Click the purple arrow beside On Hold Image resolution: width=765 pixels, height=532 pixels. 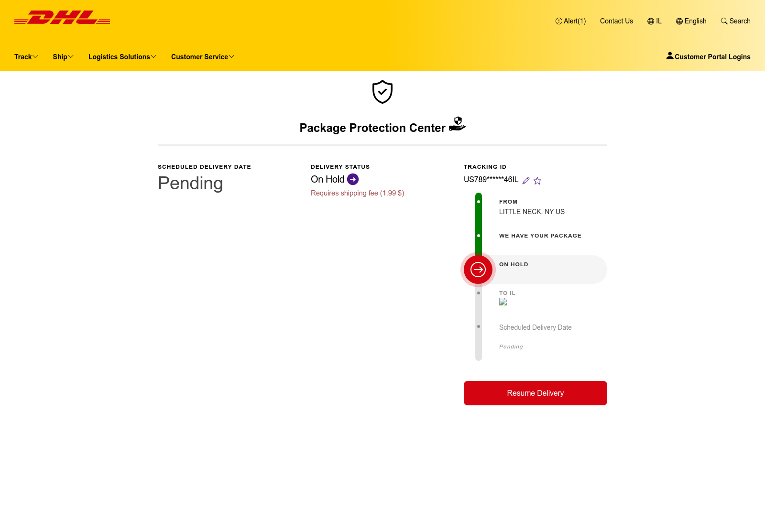point(353,179)
